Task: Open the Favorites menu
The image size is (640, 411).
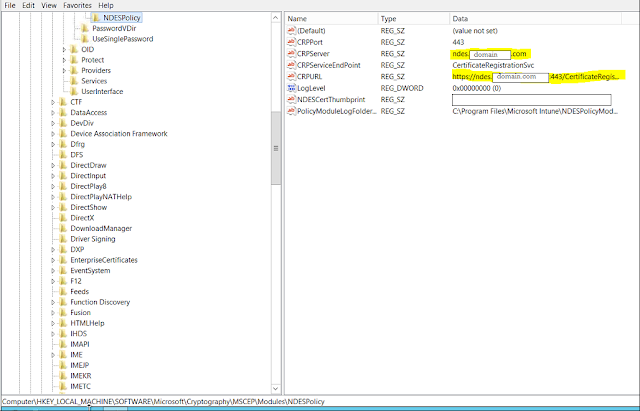Action: pyautogui.click(x=77, y=5)
